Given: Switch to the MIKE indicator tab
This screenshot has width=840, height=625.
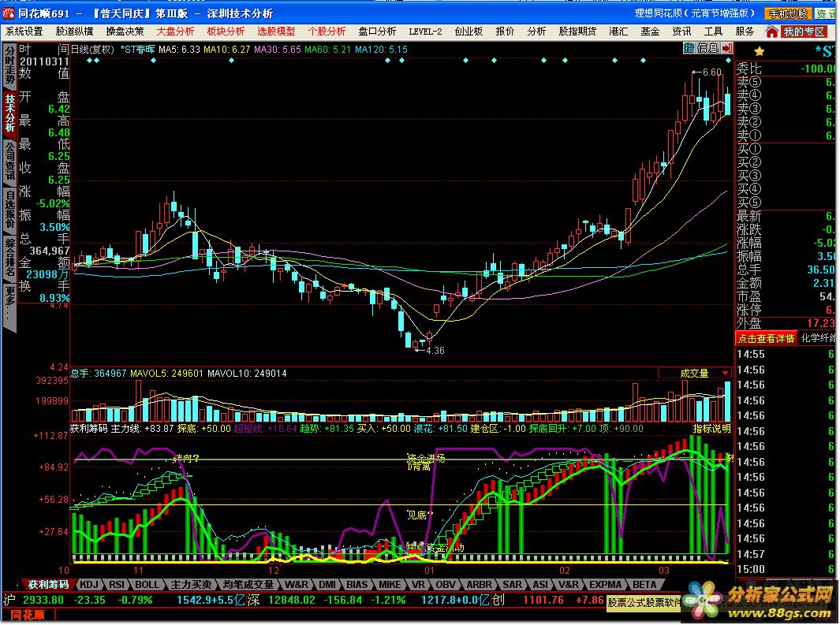Looking at the screenshot, I should (390, 584).
